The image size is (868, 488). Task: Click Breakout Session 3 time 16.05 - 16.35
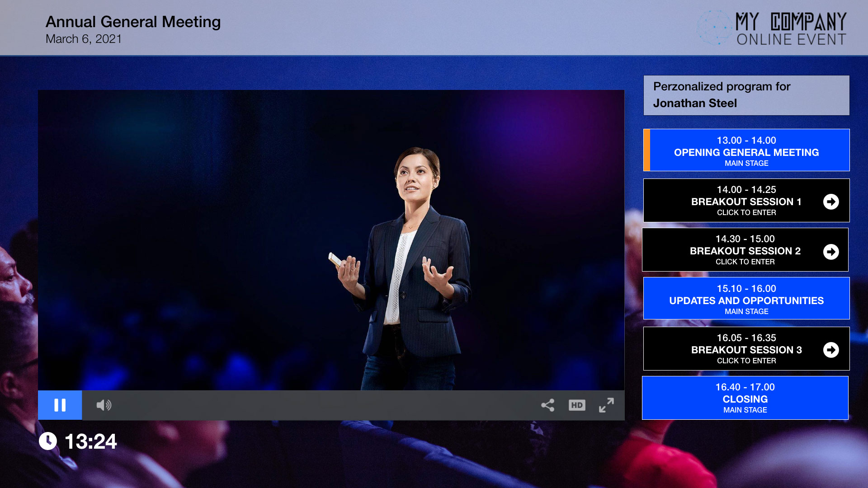click(x=746, y=338)
